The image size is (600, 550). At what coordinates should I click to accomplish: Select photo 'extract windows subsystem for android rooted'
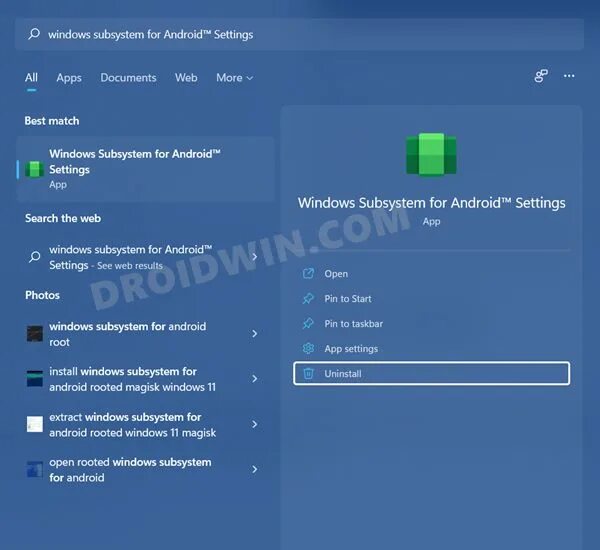tap(145, 424)
